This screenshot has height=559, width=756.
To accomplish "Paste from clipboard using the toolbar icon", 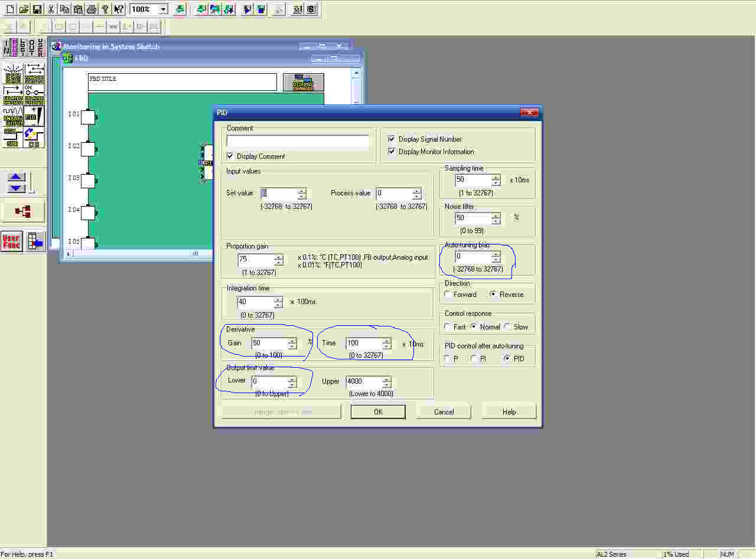I will 78,9.
